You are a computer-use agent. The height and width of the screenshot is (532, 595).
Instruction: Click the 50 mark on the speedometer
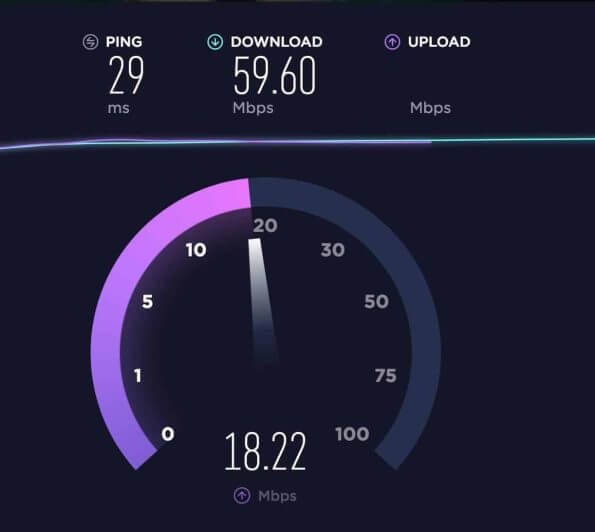[x=376, y=302]
